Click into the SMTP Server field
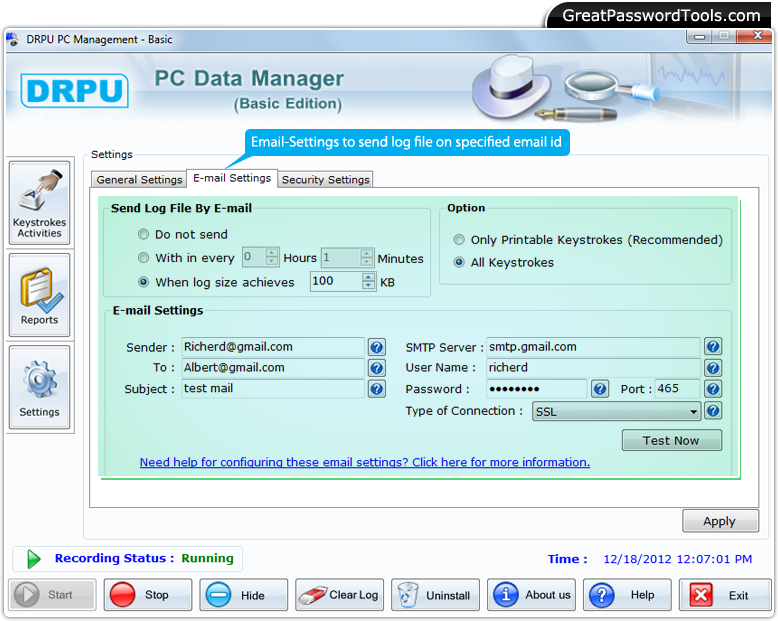Image resolution: width=778 pixels, height=621 pixels. click(x=593, y=347)
